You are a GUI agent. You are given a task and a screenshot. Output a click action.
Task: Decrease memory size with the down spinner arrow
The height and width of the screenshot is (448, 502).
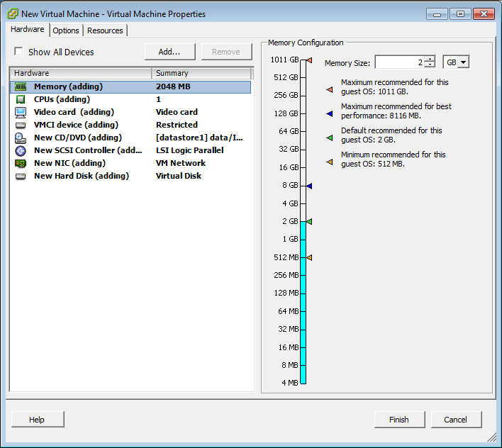pyautogui.click(x=430, y=65)
